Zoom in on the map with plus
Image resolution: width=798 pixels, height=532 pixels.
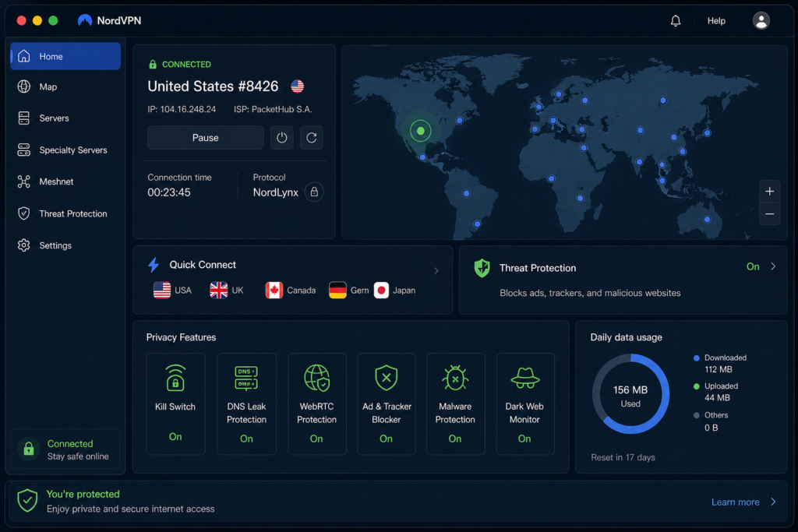tap(769, 192)
